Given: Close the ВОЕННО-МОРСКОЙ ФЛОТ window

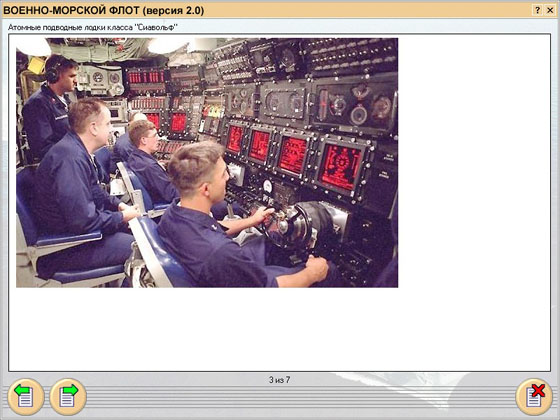Looking at the screenshot, I should [x=550, y=10].
